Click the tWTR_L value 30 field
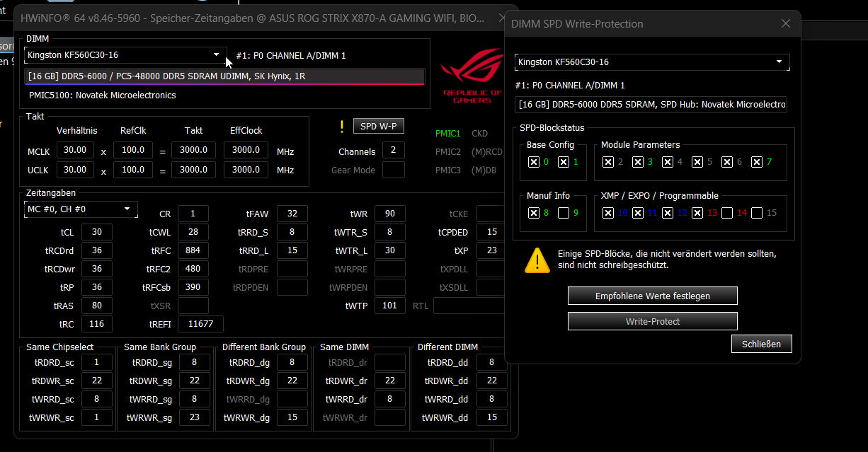Viewport: 868px width, 452px height. point(390,250)
